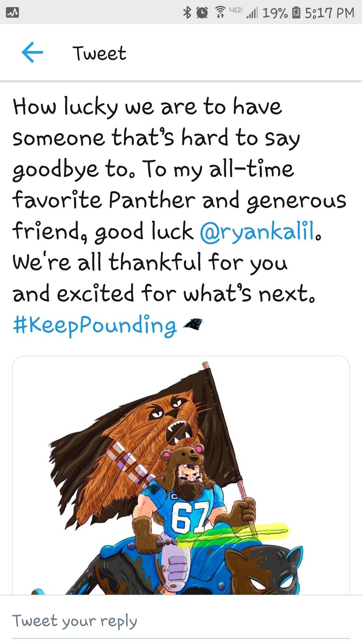Open the attached cartoon illustration
The height and width of the screenshot is (644, 362).
tap(181, 476)
